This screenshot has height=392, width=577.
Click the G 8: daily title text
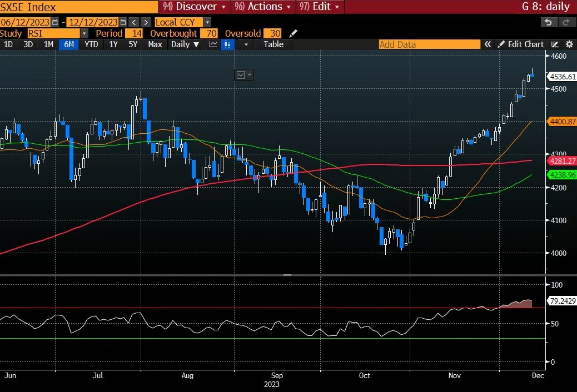click(x=546, y=7)
